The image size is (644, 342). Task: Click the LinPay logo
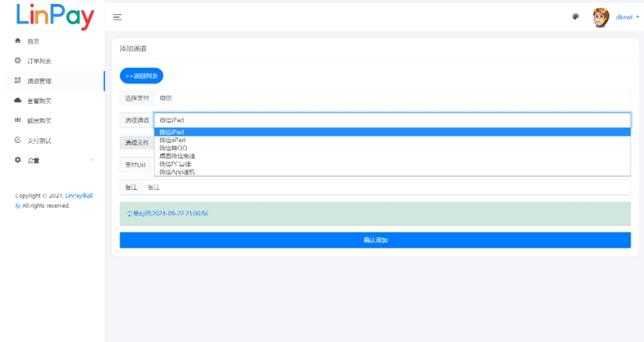tap(55, 16)
